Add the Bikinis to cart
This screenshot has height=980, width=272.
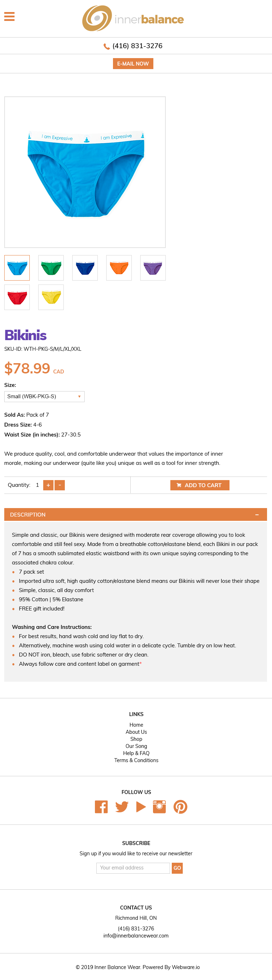coord(200,485)
